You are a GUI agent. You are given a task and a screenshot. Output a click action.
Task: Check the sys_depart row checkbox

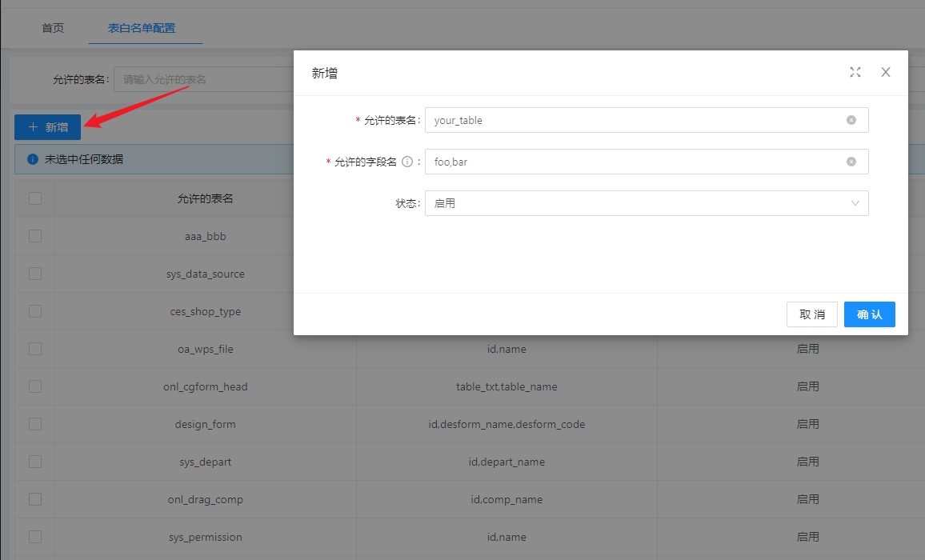point(35,462)
